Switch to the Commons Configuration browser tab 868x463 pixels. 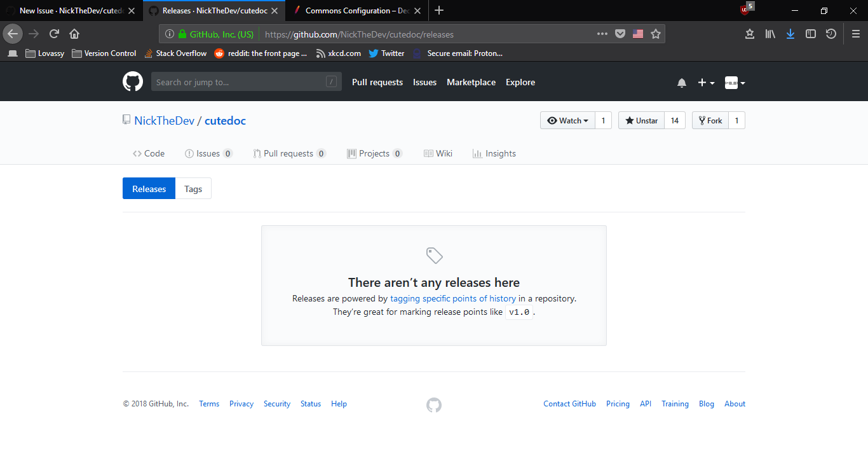click(x=356, y=10)
